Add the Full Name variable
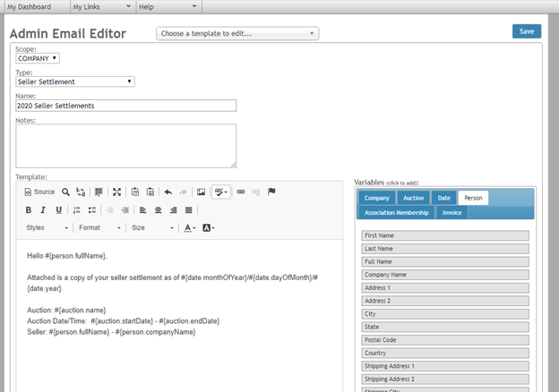 tap(445, 261)
